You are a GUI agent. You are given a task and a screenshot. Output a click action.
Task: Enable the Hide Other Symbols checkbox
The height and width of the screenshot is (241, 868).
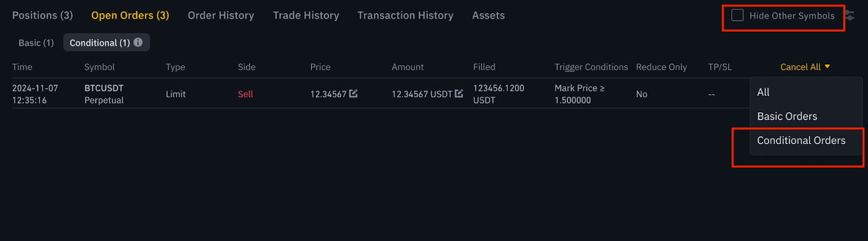pos(737,16)
